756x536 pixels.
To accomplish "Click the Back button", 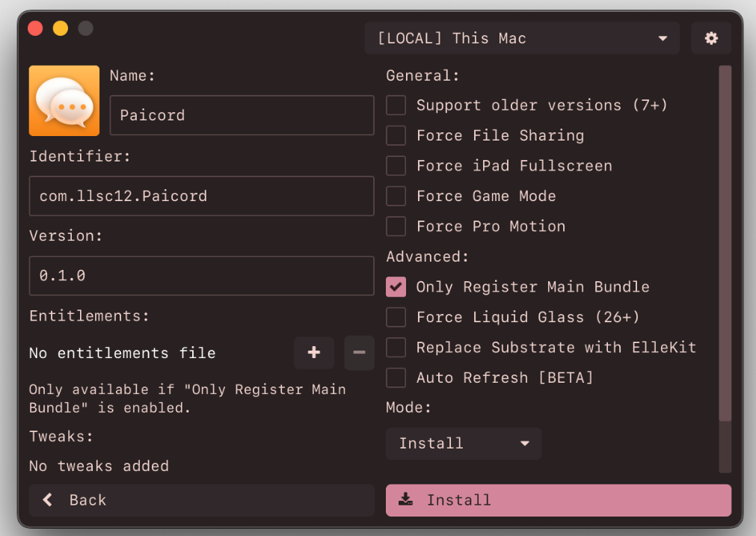I will click(x=201, y=500).
